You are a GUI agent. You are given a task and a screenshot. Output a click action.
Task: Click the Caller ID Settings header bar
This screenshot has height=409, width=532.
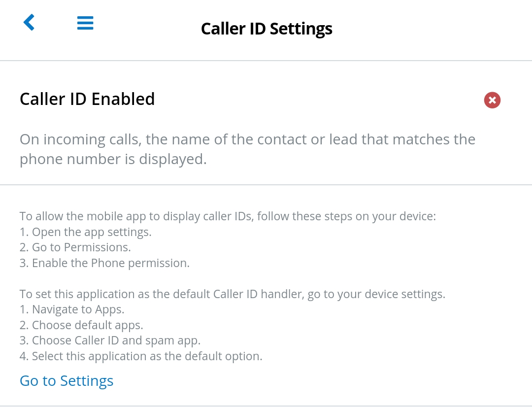click(x=266, y=28)
